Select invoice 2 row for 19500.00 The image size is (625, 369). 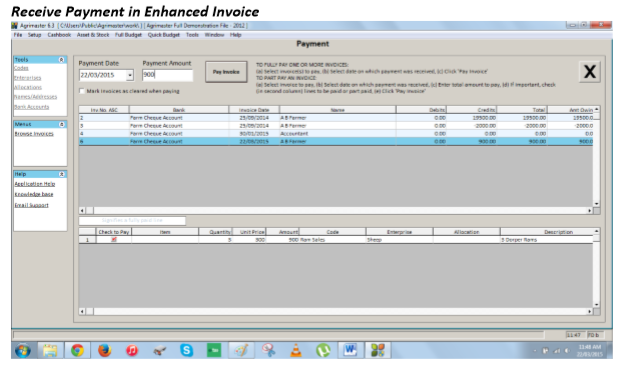pos(336,118)
